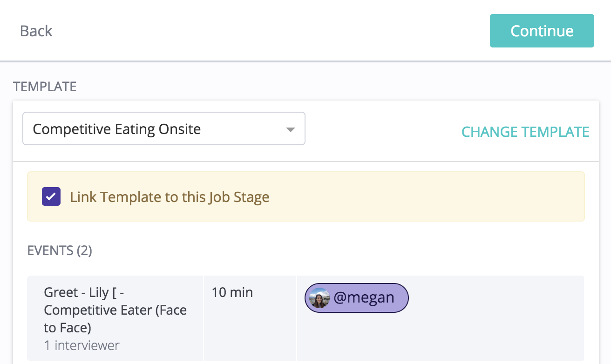Screen dimensions: 611x364
Task: Click the EVENTS (2) section heading
Action: point(60,250)
